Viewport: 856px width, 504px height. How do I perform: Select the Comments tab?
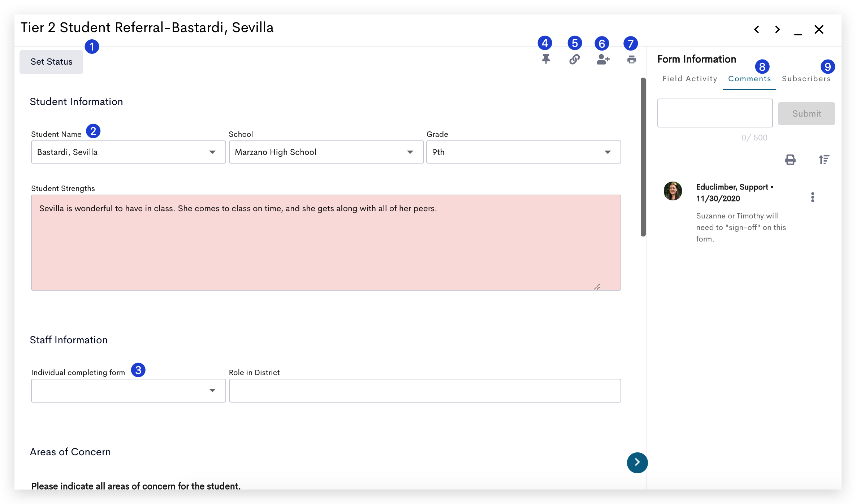click(x=749, y=79)
